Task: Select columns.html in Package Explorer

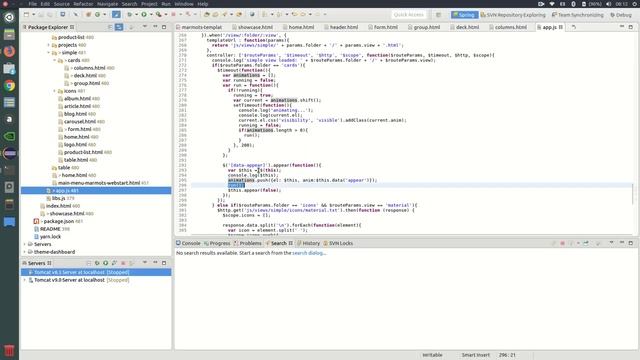Action: point(89,68)
